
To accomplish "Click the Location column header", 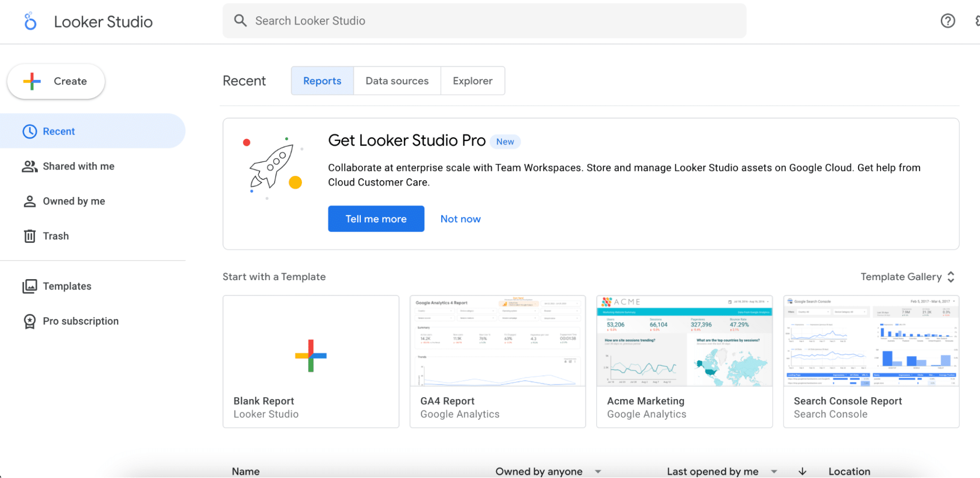I will pyautogui.click(x=850, y=471).
